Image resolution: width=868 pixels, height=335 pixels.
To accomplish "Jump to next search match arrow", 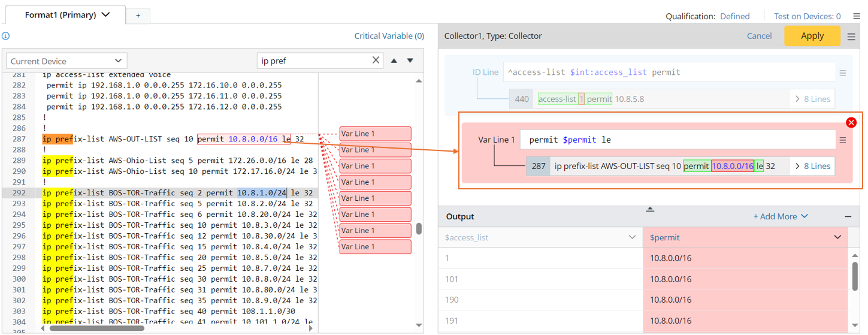I will 410,61.
